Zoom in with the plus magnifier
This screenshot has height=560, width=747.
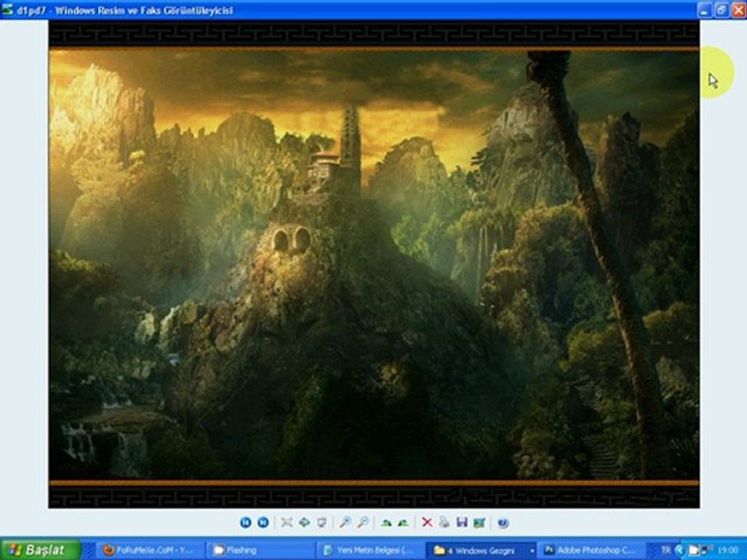pyautogui.click(x=345, y=523)
